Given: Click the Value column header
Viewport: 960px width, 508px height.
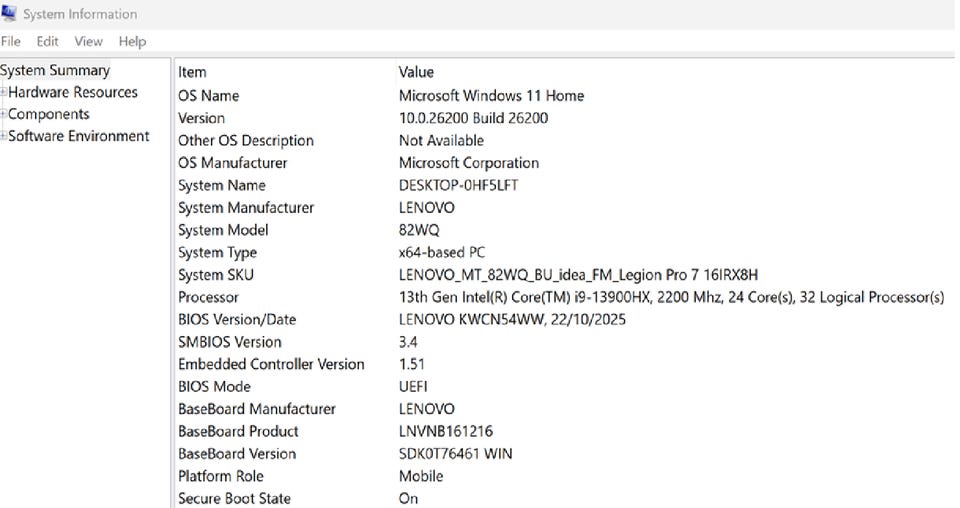Looking at the screenshot, I should [416, 72].
